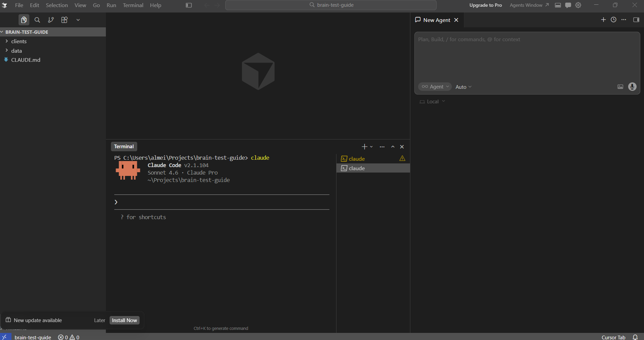Open the Go menu
Screen dimensions: 644x340
point(96,5)
